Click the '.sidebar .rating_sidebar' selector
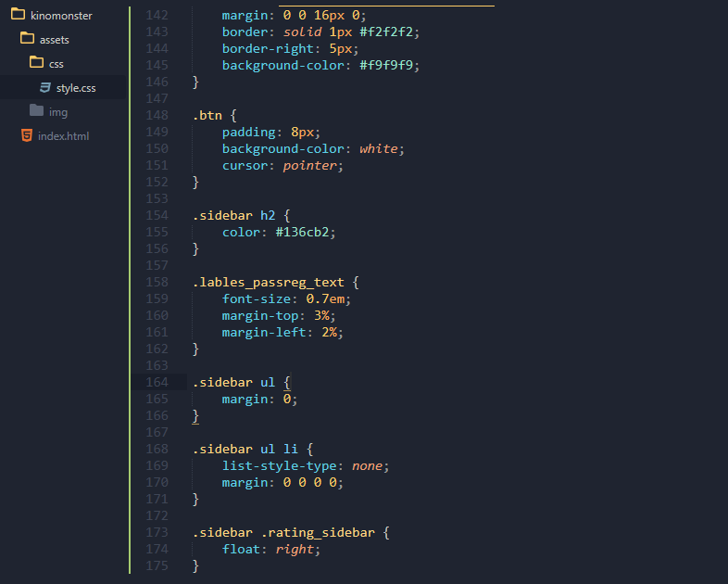This screenshot has height=584, width=728. tap(283, 532)
